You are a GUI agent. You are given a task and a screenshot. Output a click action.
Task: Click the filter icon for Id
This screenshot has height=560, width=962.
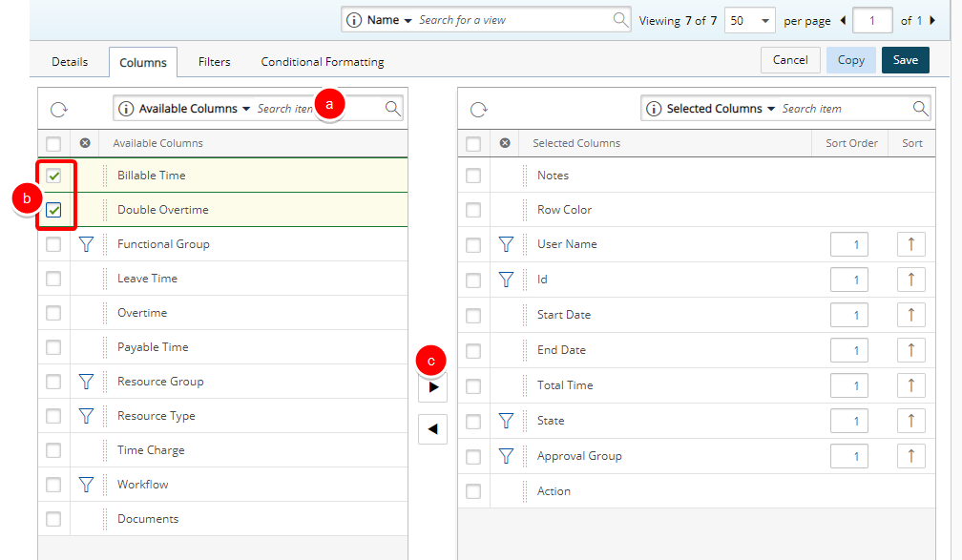pos(506,280)
